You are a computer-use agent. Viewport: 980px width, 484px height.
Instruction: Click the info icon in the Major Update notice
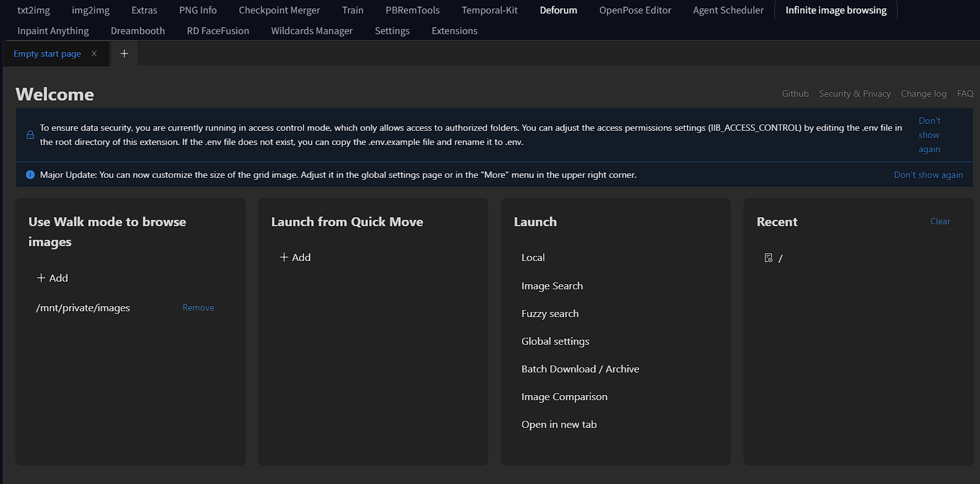tap(30, 174)
